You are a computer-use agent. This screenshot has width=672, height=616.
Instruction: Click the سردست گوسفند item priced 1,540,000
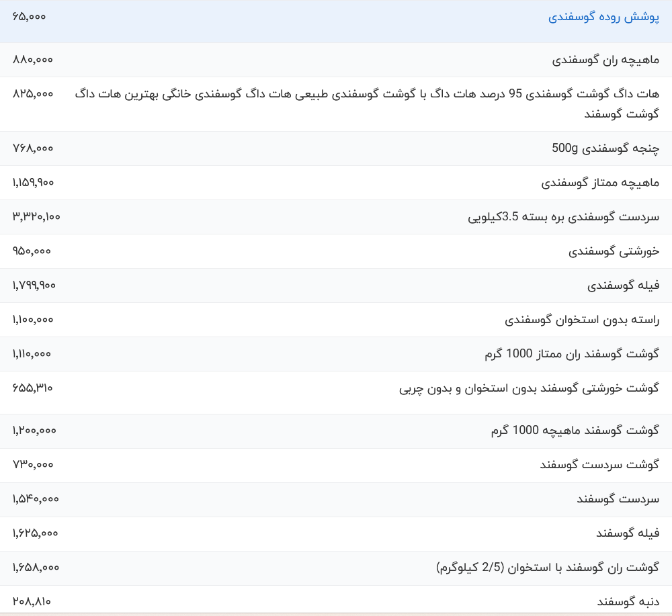pyautogui.click(x=618, y=499)
